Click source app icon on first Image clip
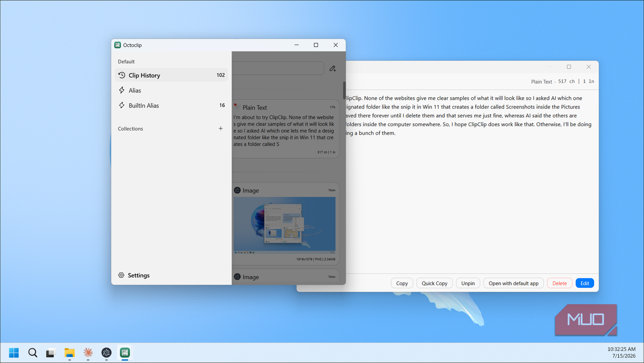The height and width of the screenshot is (363, 644). click(237, 190)
